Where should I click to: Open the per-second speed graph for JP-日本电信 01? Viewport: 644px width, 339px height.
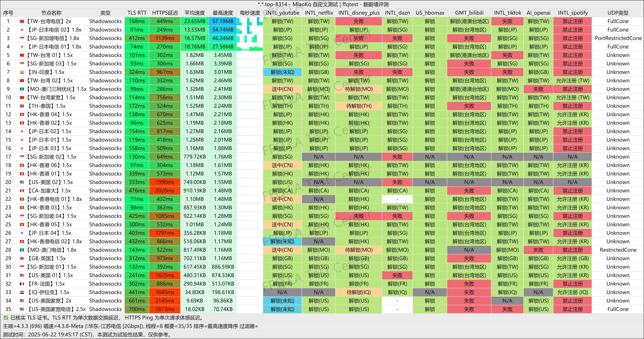[250, 47]
